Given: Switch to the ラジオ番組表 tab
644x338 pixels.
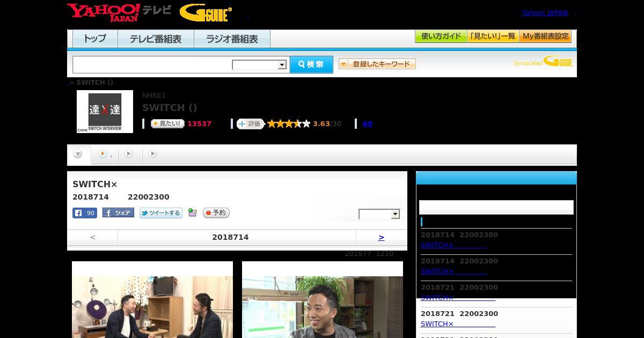Looking at the screenshot, I should coord(232,39).
